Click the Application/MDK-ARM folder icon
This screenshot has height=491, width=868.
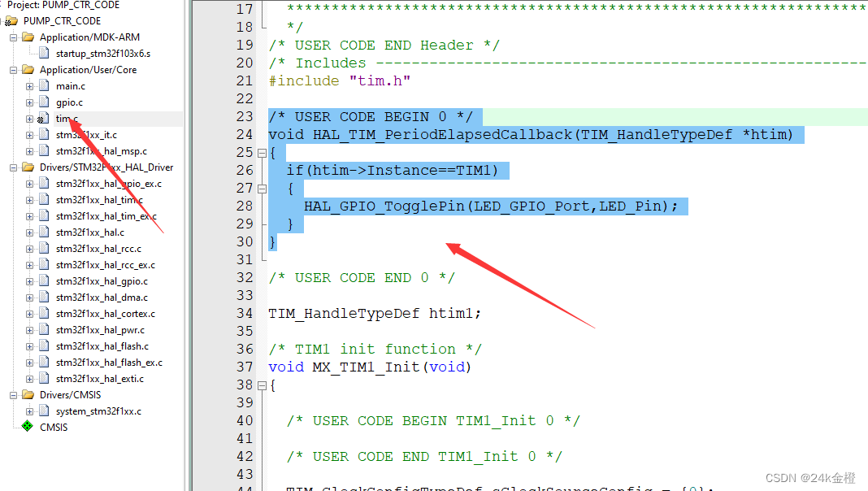click(28, 37)
